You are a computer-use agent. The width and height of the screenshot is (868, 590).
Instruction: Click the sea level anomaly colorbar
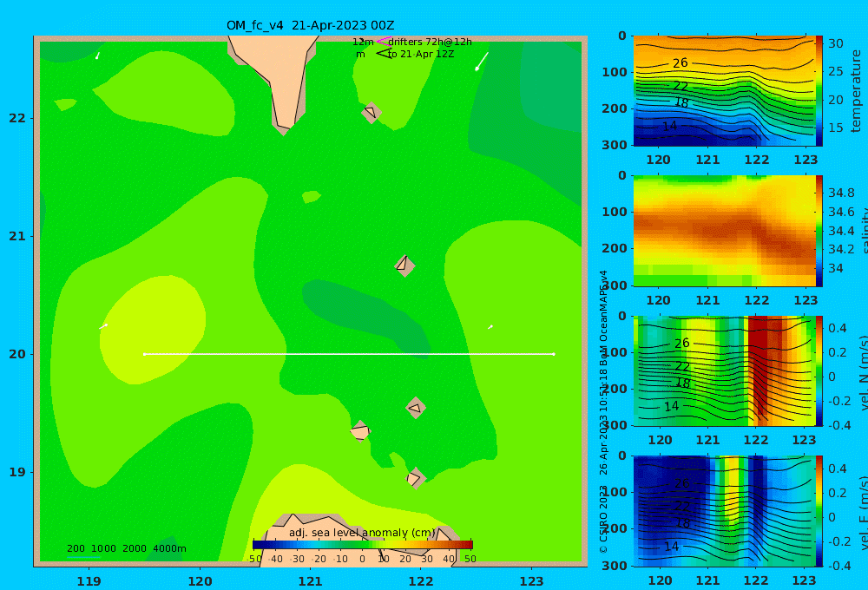click(x=363, y=545)
